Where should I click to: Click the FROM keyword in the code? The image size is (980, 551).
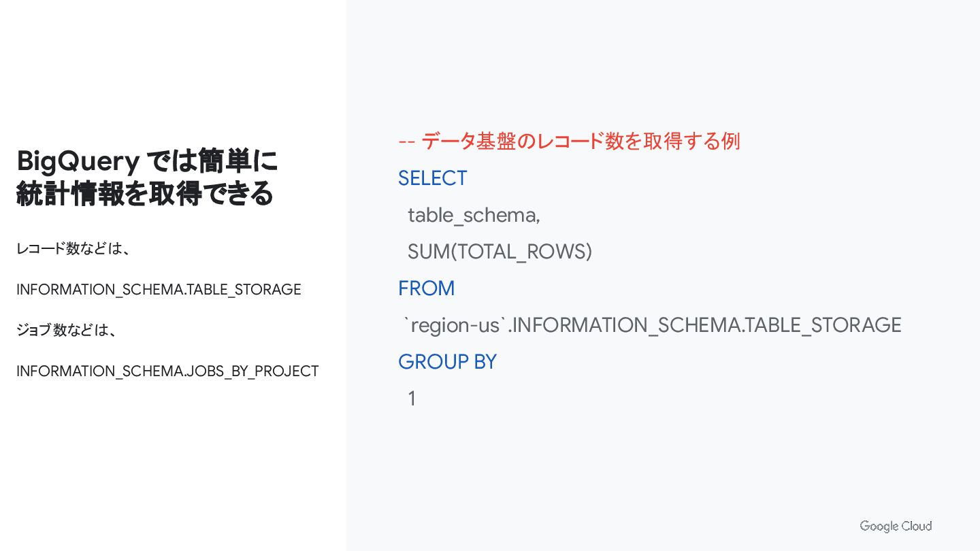[x=427, y=288]
